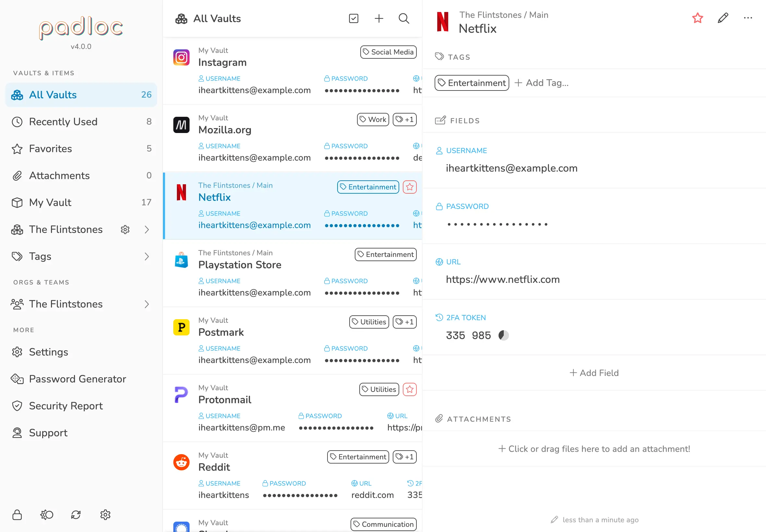Screen dimensions: 766x532
Task: Expand The Flintstones vault in sidebar
Action: click(147, 230)
